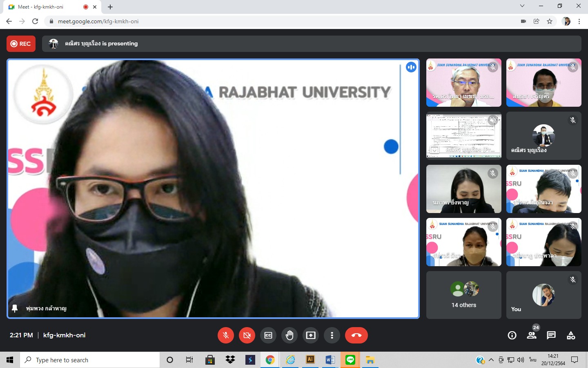The width and height of the screenshot is (588, 368).
Task: Unmute the microphone in meeting controls
Action: tap(225, 335)
